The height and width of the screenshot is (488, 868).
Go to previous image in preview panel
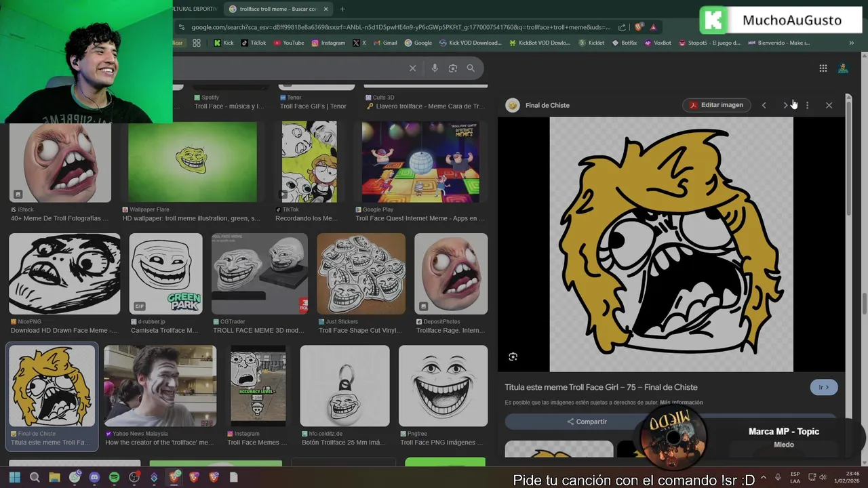pyautogui.click(x=764, y=105)
